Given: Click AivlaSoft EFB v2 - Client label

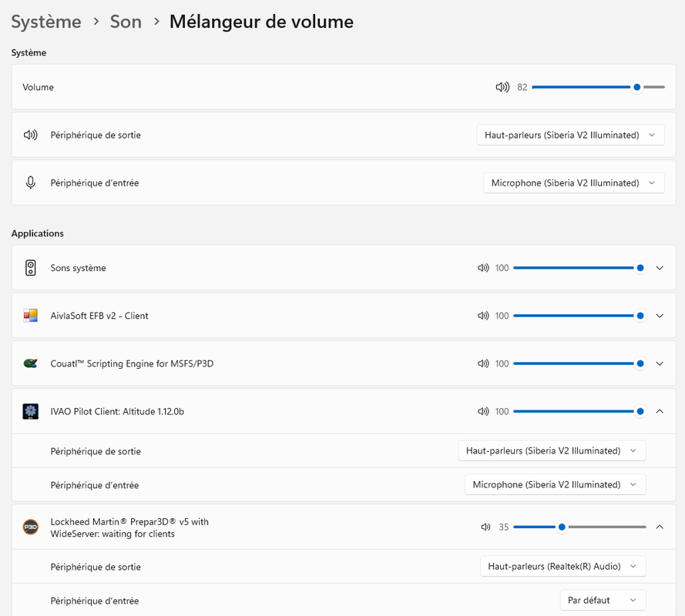Looking at the screenshot, I should click(x=99, y=316).
